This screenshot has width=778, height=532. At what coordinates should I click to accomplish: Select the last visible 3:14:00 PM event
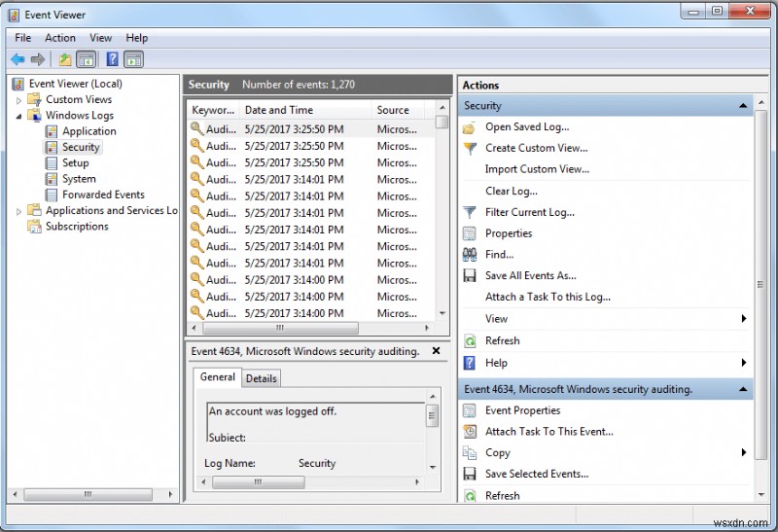click(311, 313)
